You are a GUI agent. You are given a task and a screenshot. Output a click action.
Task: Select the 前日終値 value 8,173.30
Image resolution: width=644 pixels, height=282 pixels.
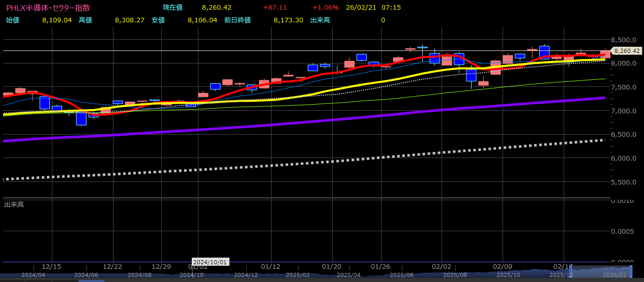(x=288, y=20)
